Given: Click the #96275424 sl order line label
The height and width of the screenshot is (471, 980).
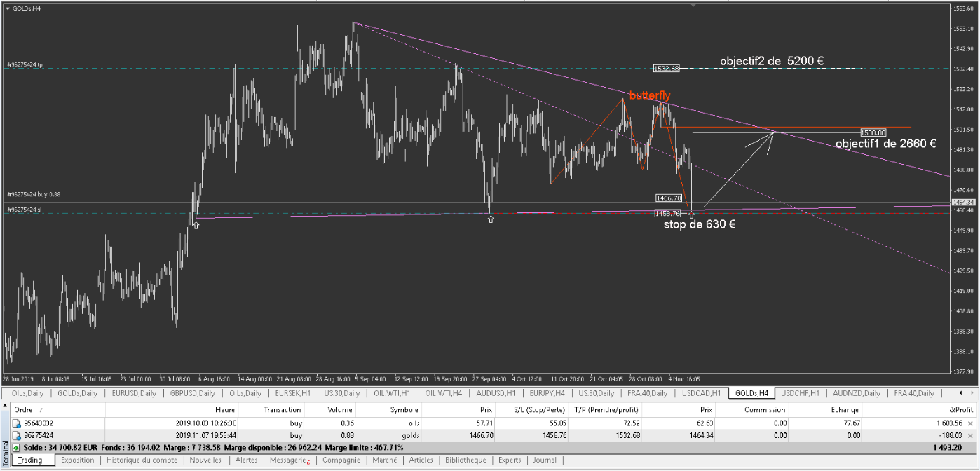Looking at the screenshot, I should (x=25, y=210).
